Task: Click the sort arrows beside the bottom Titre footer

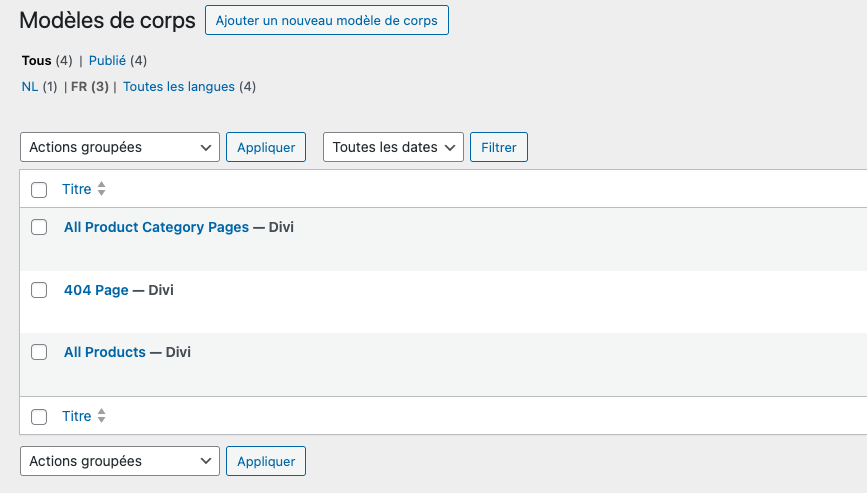Action: [101, 416]
